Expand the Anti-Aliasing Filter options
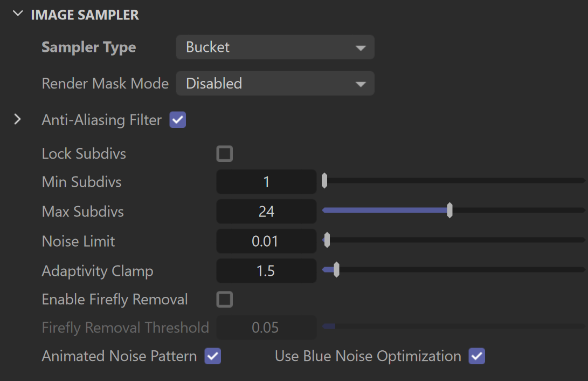Screen dimensions: 588x381 17,119
